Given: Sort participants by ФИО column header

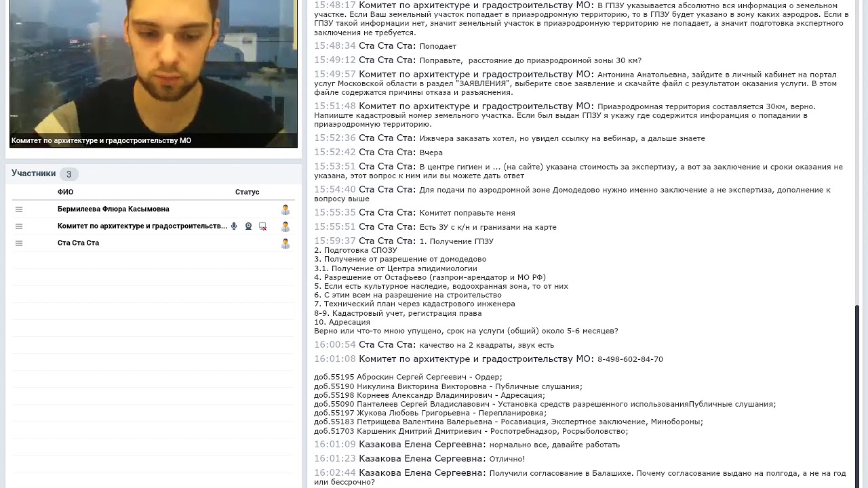Looking at the screenshot, I should [65, 192].
